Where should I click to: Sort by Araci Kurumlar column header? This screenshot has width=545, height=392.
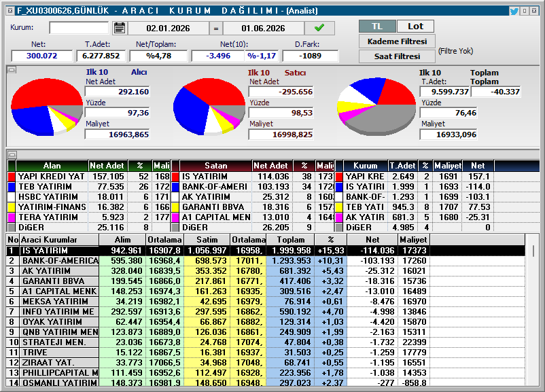59,240
